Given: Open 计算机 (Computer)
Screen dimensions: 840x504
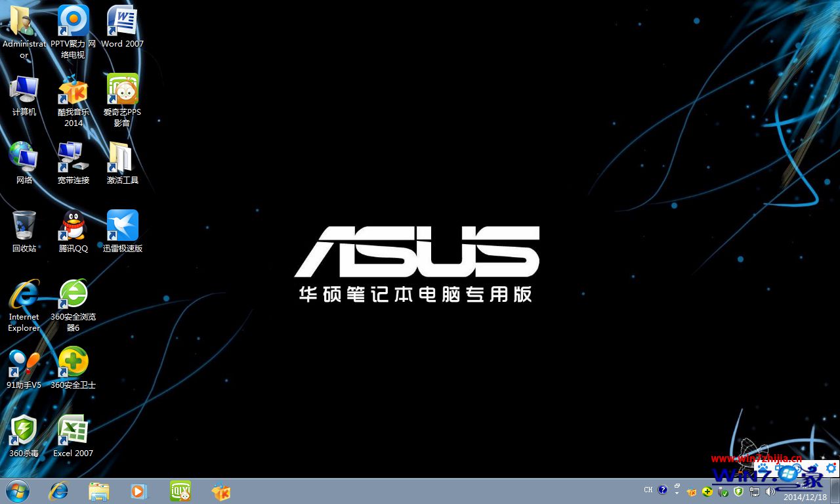Looking at the screenshot, I should (x=24, y=87).
